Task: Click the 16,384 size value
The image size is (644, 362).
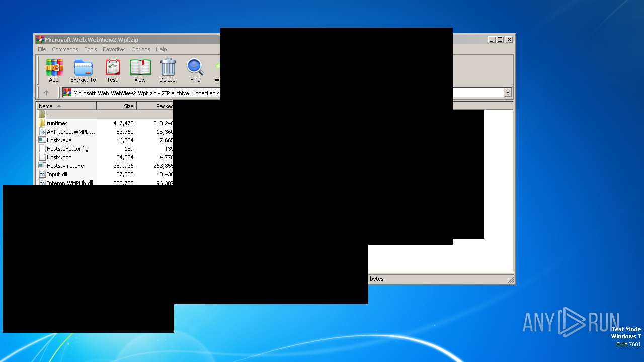Action: (x=125, y=140)
